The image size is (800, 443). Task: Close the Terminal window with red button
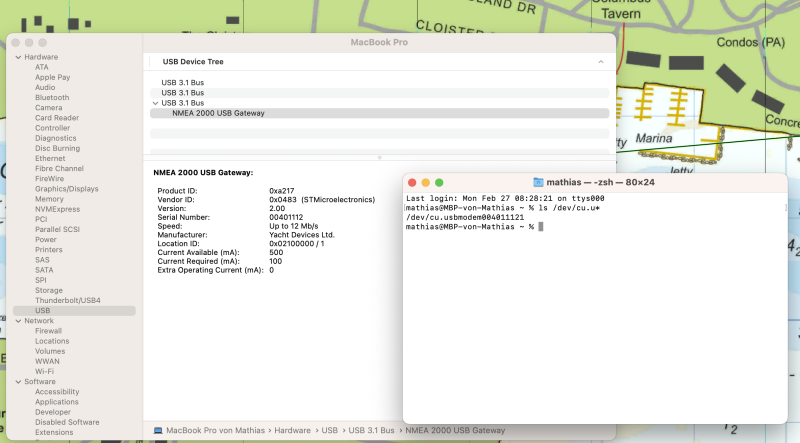point(412,183)
